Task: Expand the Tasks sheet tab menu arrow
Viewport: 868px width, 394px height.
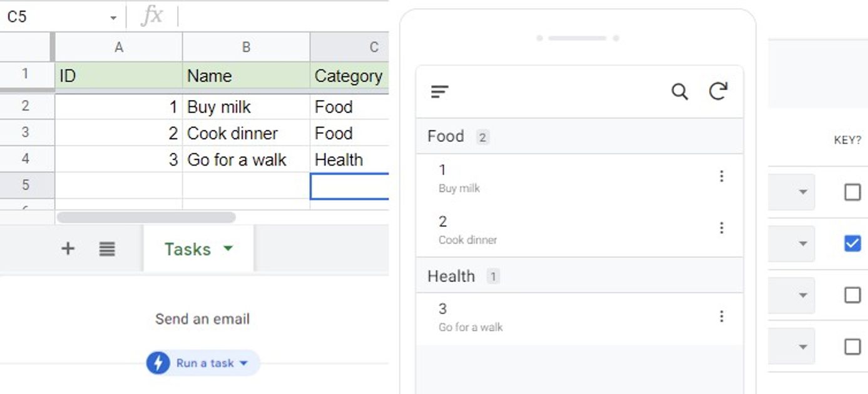Action: click(x=228, y=249)
